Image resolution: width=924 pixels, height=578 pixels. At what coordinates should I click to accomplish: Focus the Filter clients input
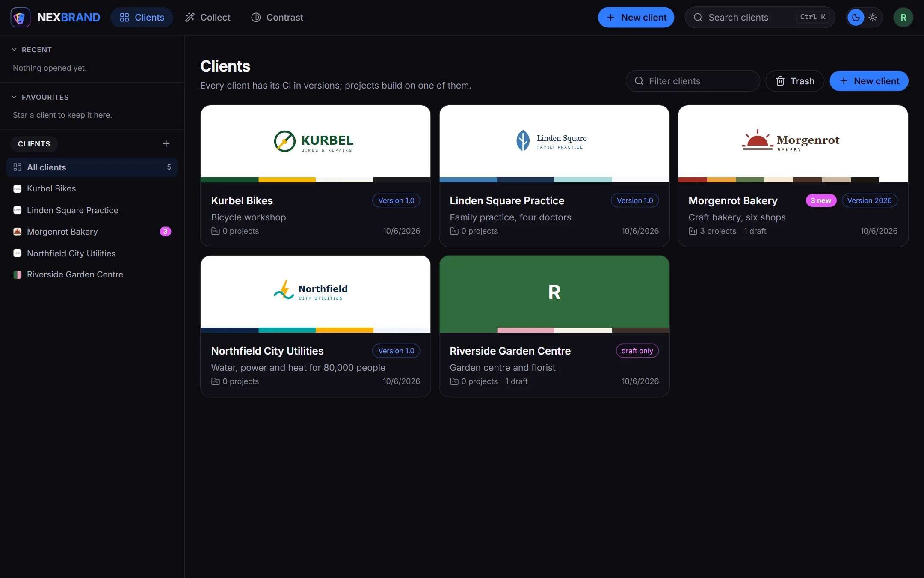click(x=693, y=81)
